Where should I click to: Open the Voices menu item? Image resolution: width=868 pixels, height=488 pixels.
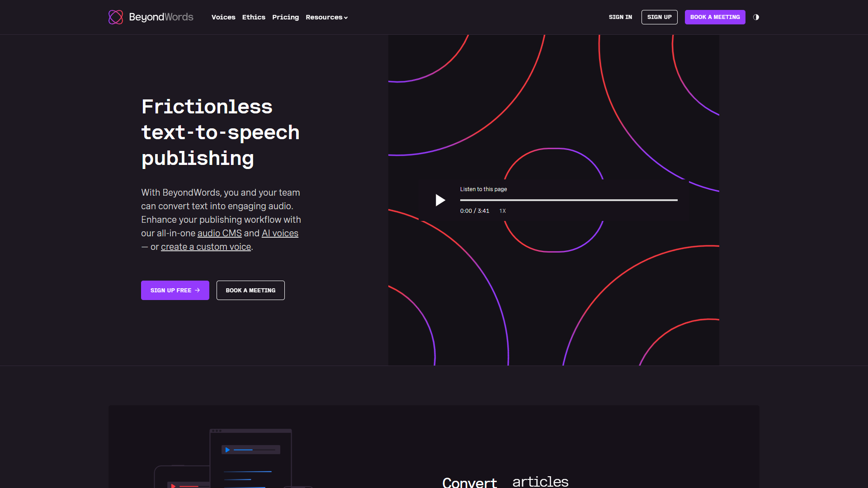pyautogui.click(x=223, y=17)
